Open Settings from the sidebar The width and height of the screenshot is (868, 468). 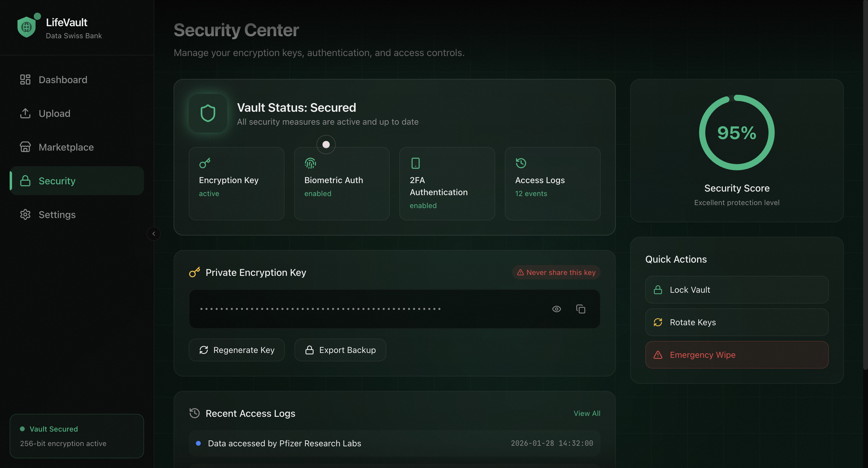[x=57, y=214]
